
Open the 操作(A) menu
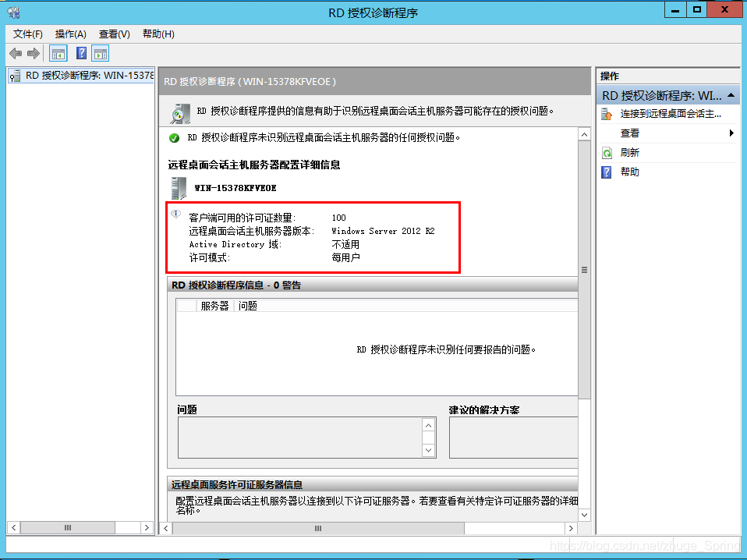coord(70,34)
